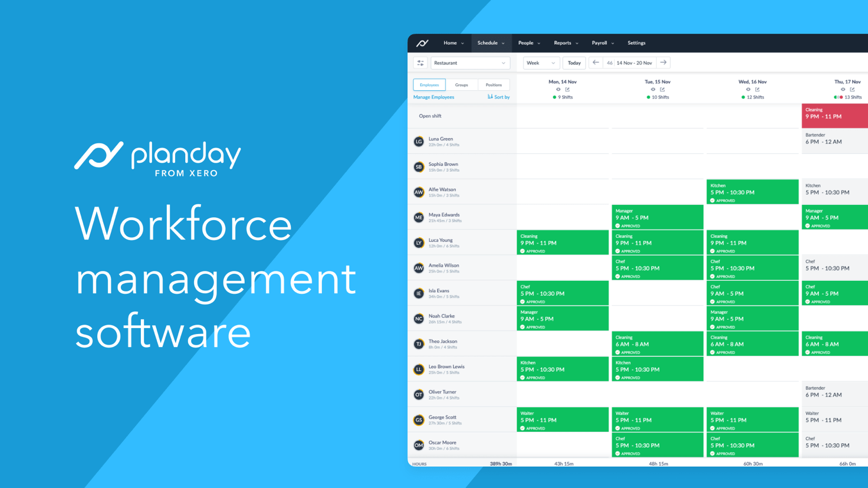Screen dimensions: 868x488
Task: Toggle visibility eye for Thu, 17 Nov
Action: point(843,90)
